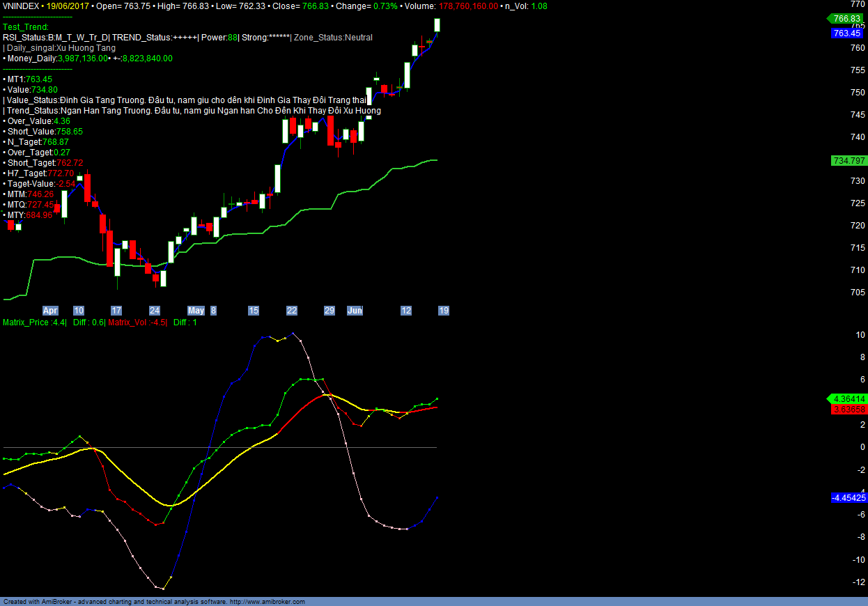Select the Jun month marker on date axis
Screen dimensions: 868x606
pos(355,311)
